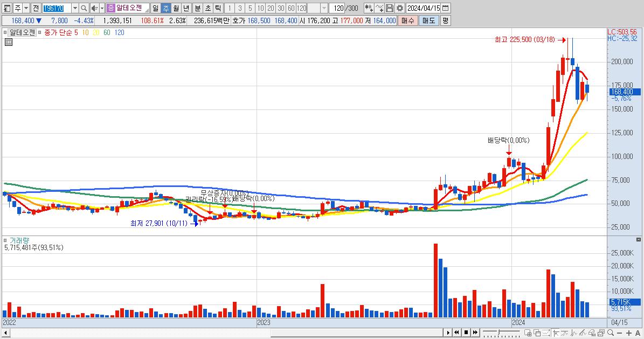Select the 30 interval button

tap(281, 8)
